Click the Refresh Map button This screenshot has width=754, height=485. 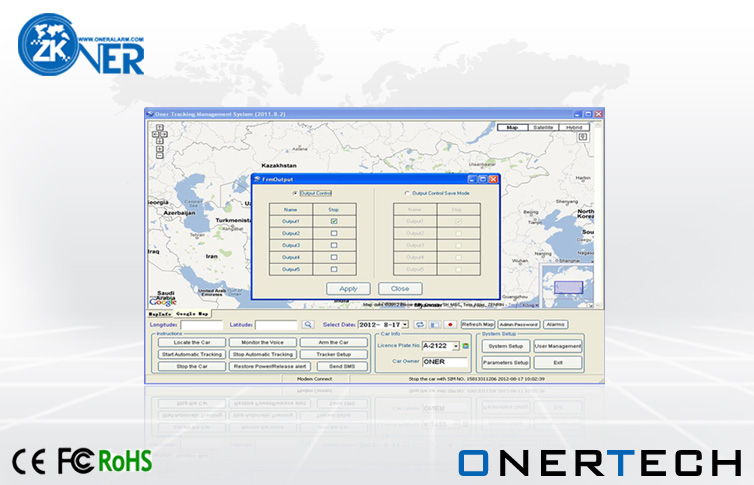(x=478, y=325)
